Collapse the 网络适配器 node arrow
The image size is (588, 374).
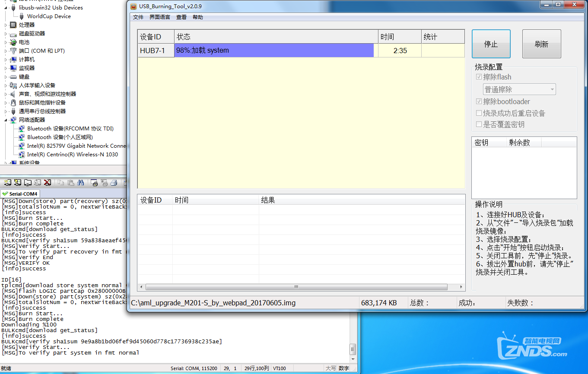coord(6,120)
